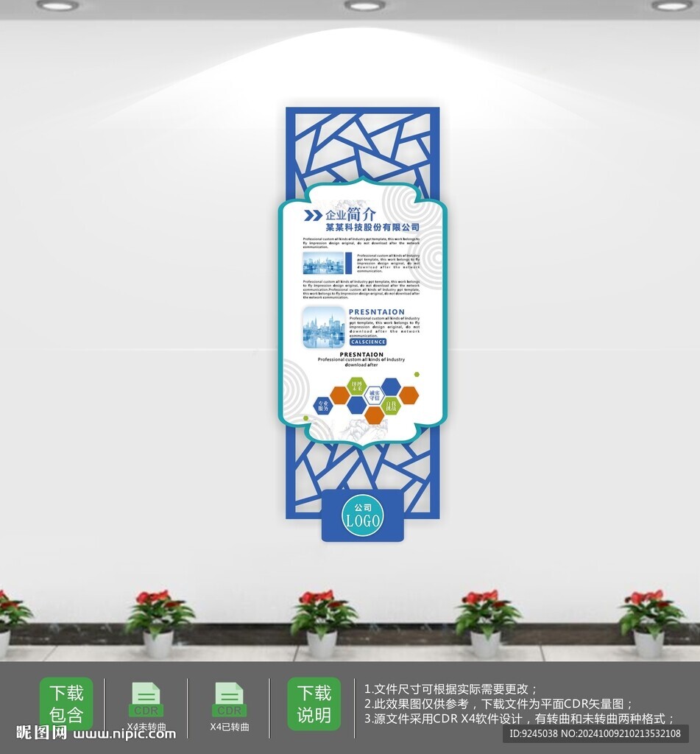The width and height of the screenshot is (700, 754).
Task: Click the double chevron arrow beside 企业简介
Action: point(313,216)
